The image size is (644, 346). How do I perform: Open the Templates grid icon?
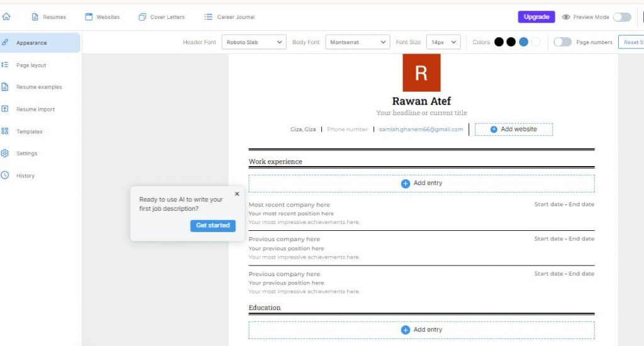click(5, 131)
